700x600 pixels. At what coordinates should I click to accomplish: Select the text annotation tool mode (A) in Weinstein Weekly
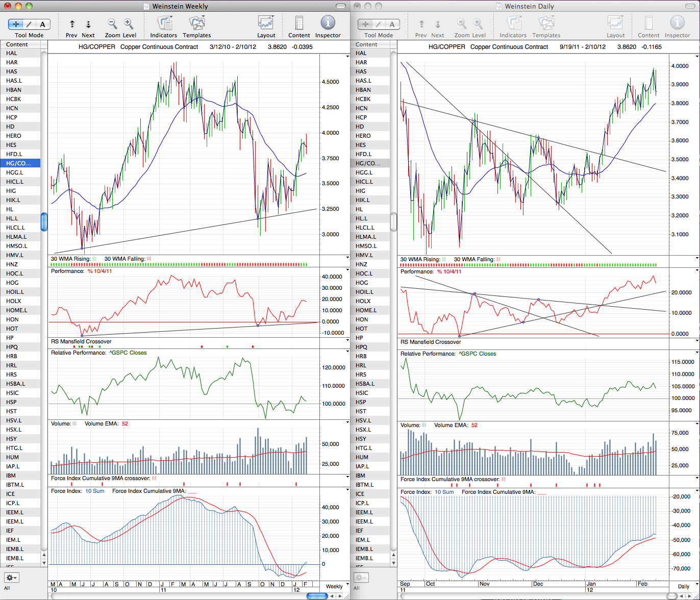[43, 24]
